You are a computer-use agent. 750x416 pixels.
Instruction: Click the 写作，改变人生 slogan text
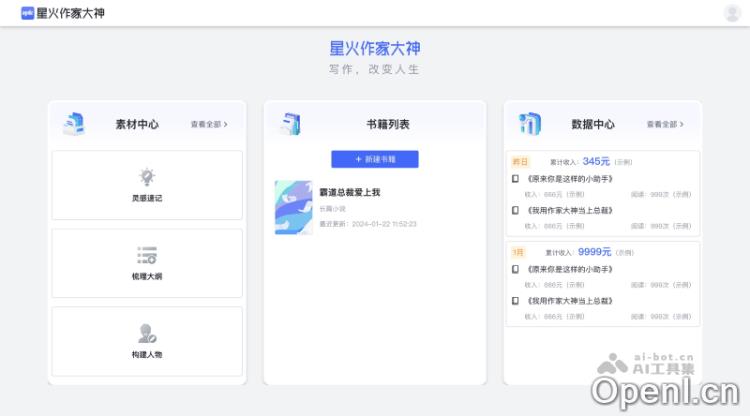pyautogui.click(x=375, y=69)
